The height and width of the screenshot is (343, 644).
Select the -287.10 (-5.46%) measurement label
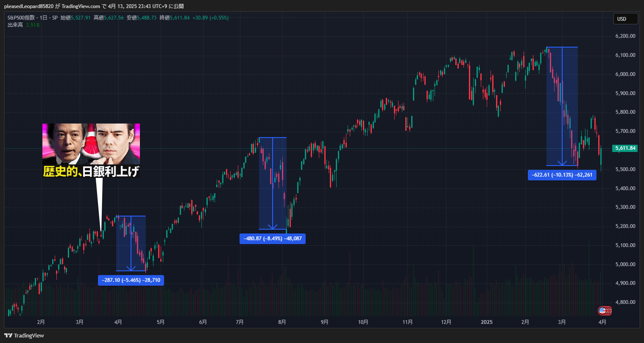[131, 280]
